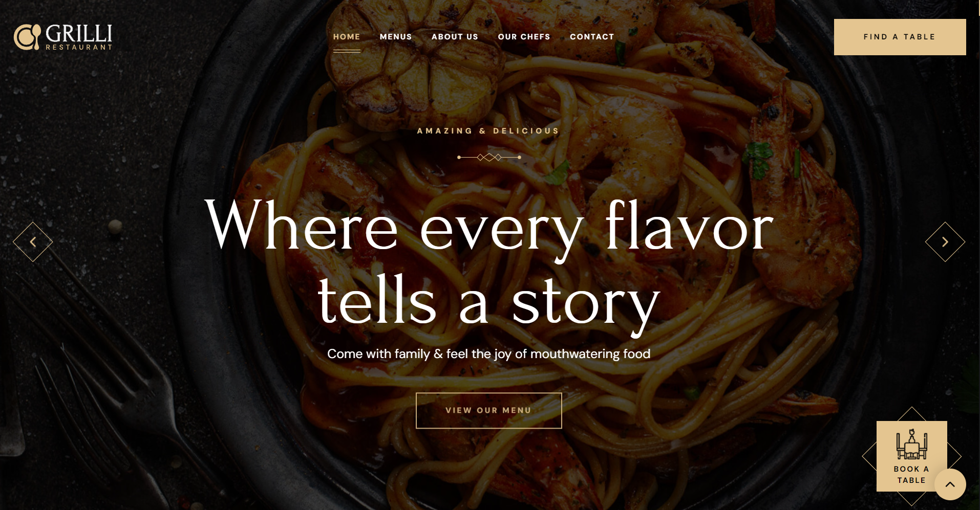Open the Menus navigation item
The width and height of the screenshot is (980, 510).
396,37
